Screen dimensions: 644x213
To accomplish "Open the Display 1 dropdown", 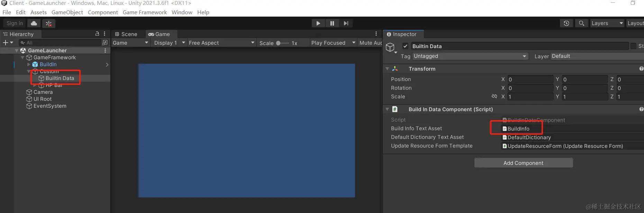I will (169, 43).
